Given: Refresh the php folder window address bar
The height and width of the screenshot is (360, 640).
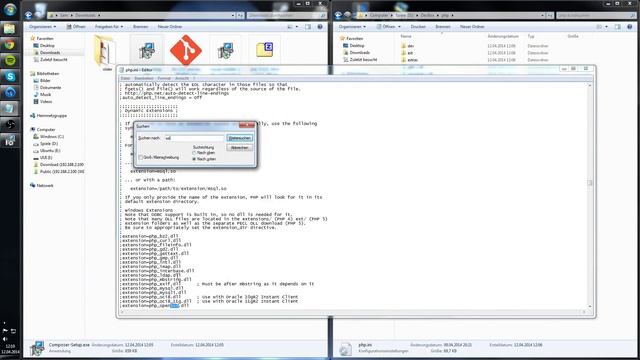Looking at the screenshot, I should pos(549,16).
